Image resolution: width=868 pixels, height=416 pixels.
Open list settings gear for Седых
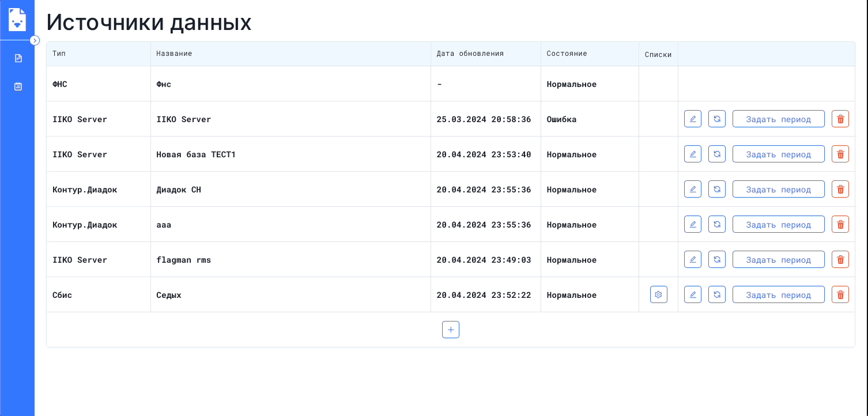(658, 295)
